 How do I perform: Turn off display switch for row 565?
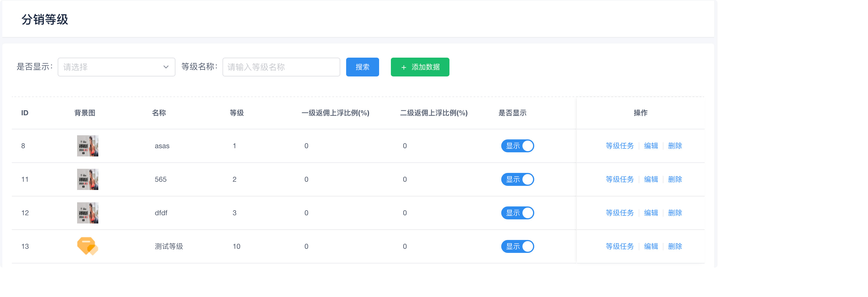(x=517, y=179)
